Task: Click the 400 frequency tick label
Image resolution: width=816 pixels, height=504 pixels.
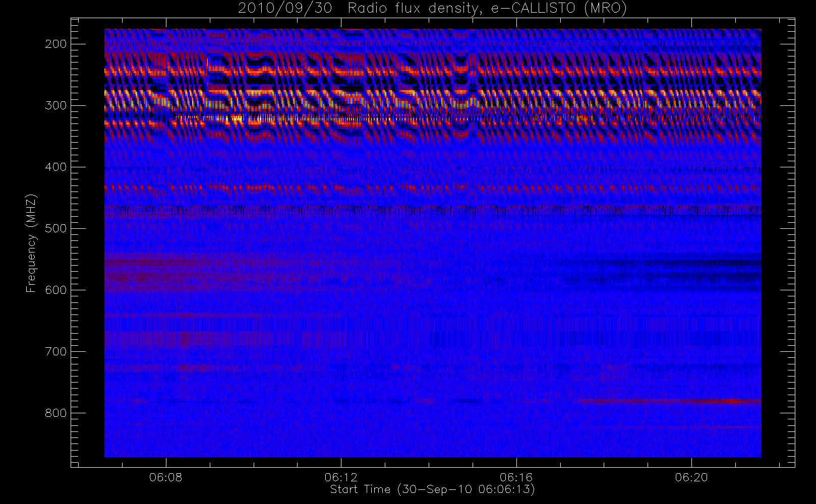Action: click(56, 167)
